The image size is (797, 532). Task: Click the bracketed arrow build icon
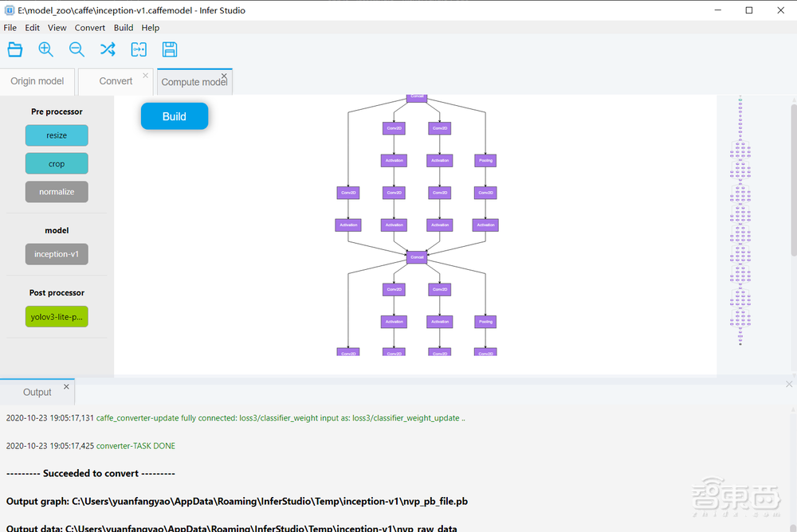[x=139, y=49]
